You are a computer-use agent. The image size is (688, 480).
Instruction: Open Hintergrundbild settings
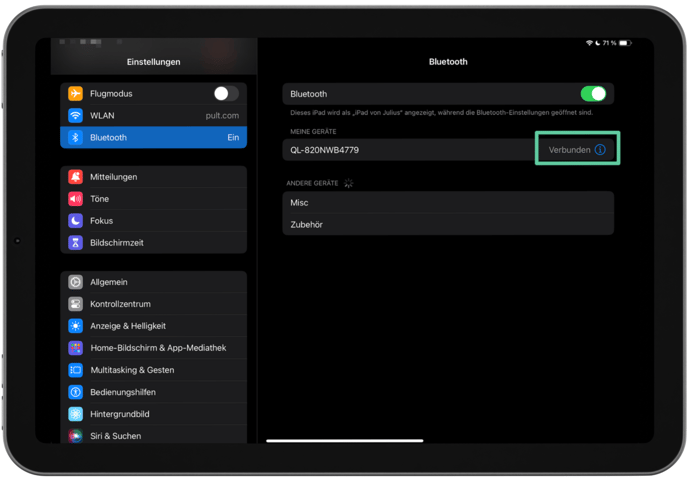click(154, 414)
